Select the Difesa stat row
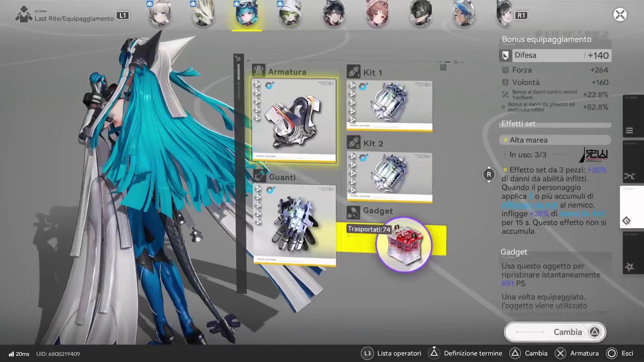Screen dimensions: 644x362 [x=556, y=55]
